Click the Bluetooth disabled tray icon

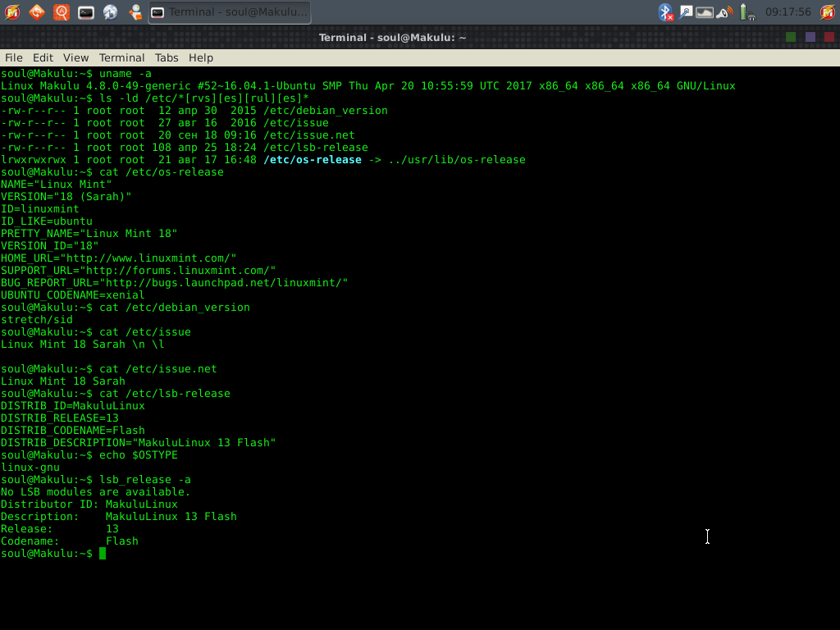(665, 11)
